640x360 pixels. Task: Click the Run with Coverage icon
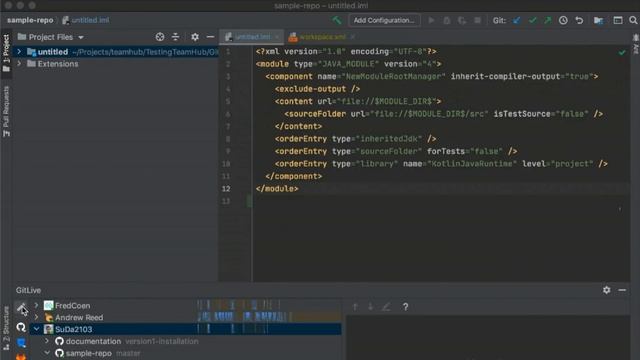pyautogui.click(x=462, y=20)
